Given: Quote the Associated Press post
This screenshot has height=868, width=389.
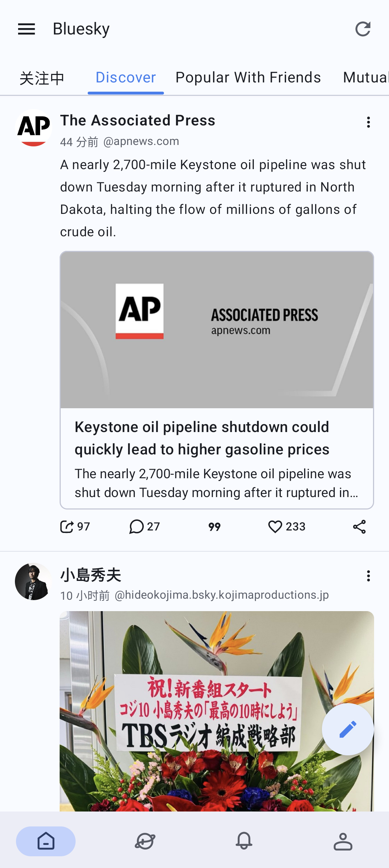Looking at the screenshot, I should [214, 527].
